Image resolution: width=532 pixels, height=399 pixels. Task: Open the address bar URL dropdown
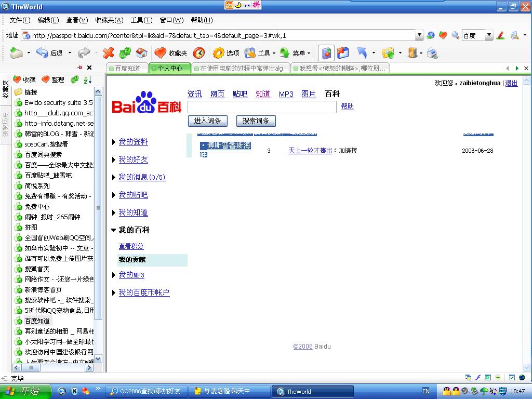419,35
